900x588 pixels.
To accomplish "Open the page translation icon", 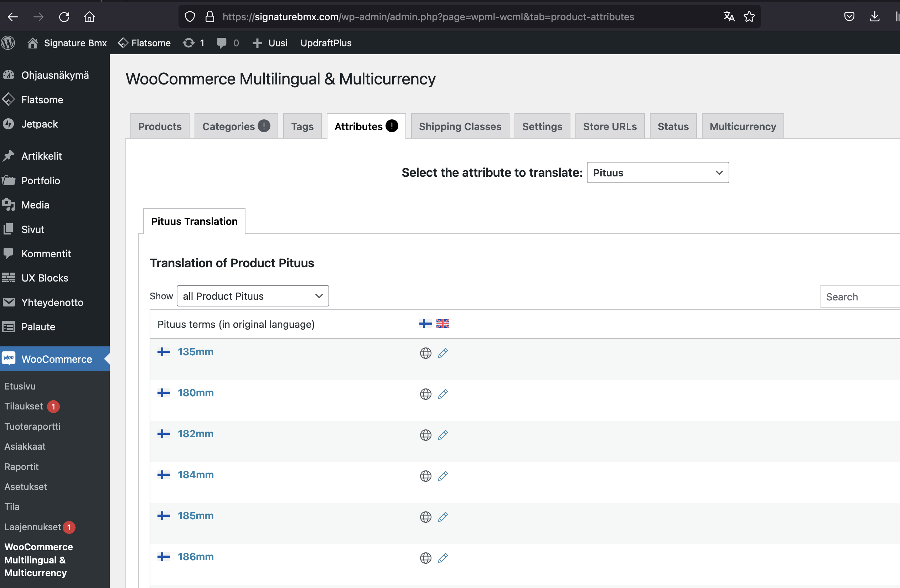I will (729, 17).
